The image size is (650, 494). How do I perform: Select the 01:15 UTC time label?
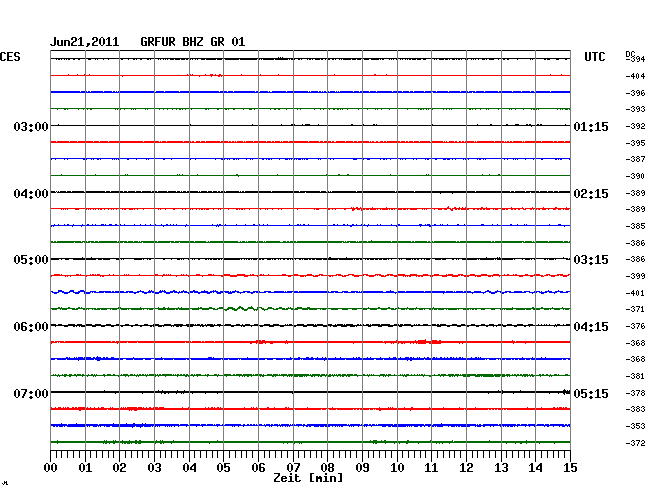pos(591,126)
